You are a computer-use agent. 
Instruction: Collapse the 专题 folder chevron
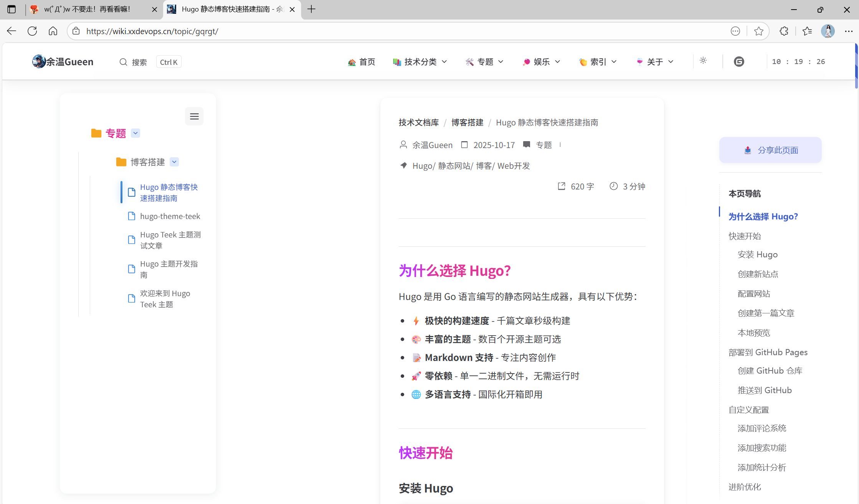[x=135, y=133]
